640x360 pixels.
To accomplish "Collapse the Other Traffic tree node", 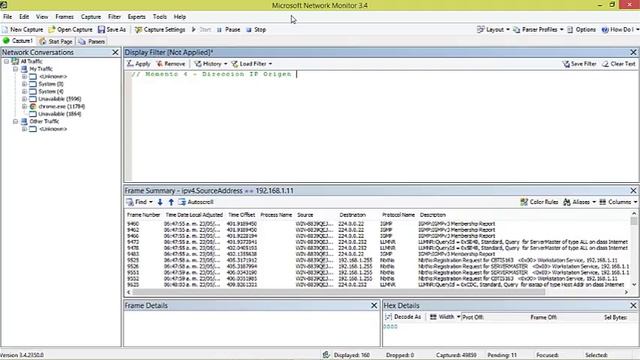I will coord(15,122).
